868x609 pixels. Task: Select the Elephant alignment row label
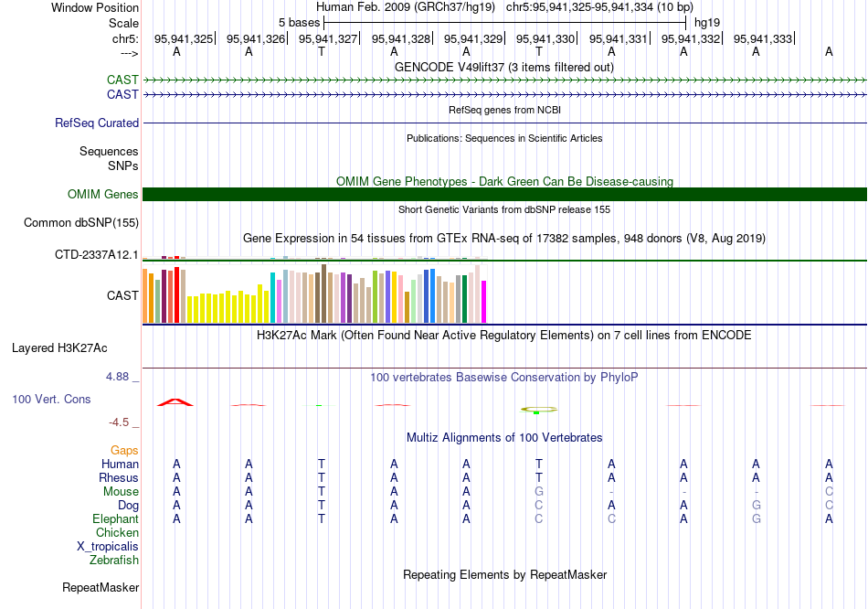pos(115,519)
